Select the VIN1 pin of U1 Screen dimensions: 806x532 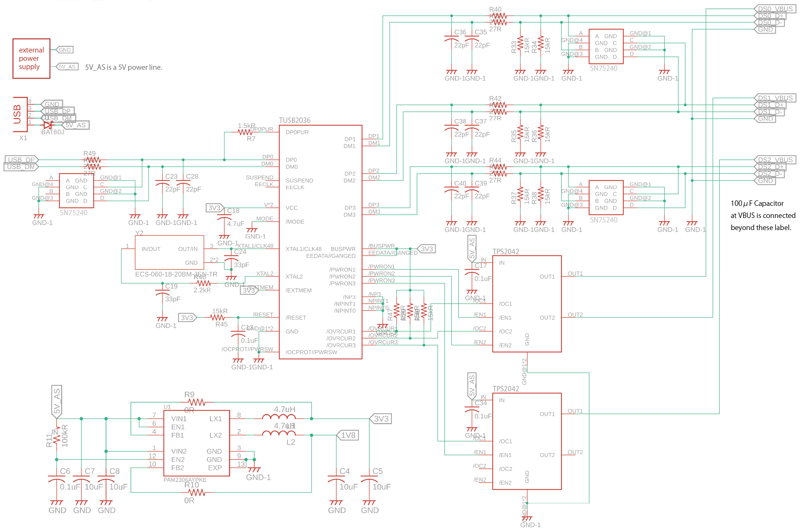[179, 419]
